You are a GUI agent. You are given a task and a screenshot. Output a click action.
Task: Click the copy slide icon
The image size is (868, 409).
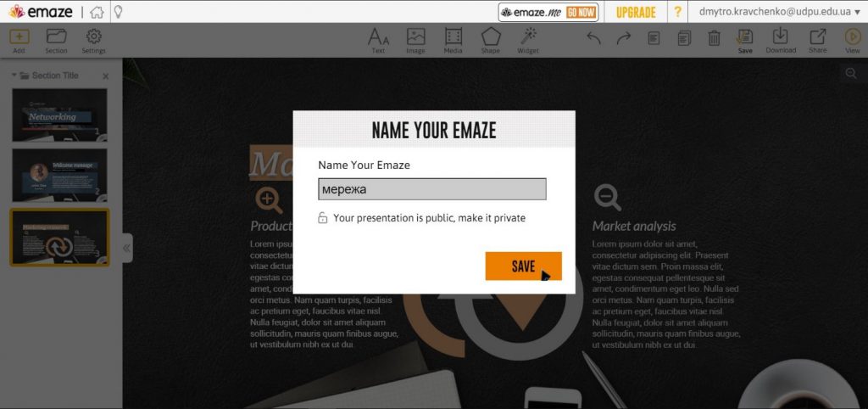click(654, 38)
